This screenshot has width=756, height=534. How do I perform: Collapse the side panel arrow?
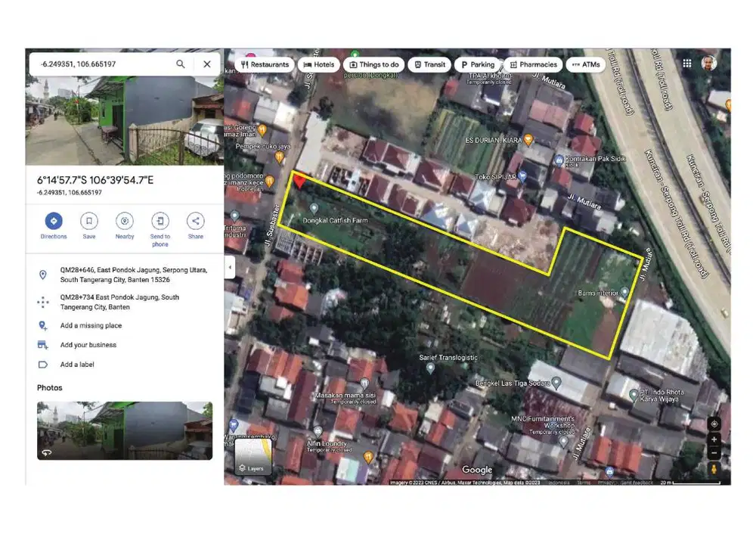click(230, 267)
